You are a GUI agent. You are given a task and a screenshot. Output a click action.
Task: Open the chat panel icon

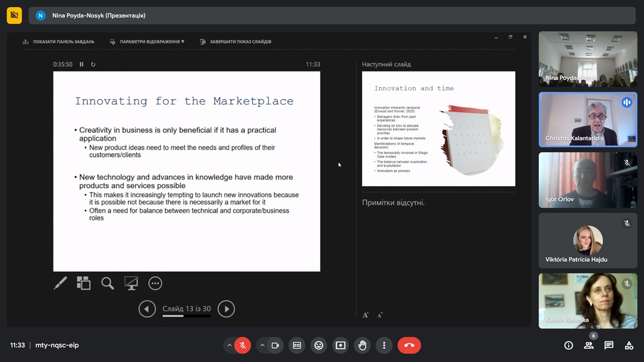pos(609,345)
